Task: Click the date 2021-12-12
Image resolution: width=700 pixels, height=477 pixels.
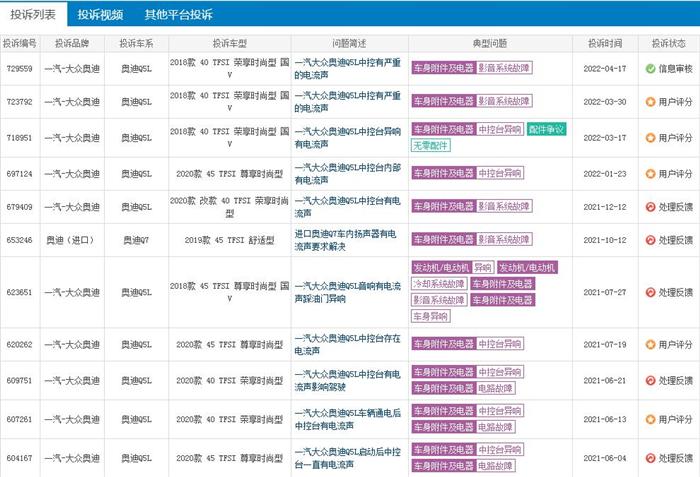Action: pos(605,207)
